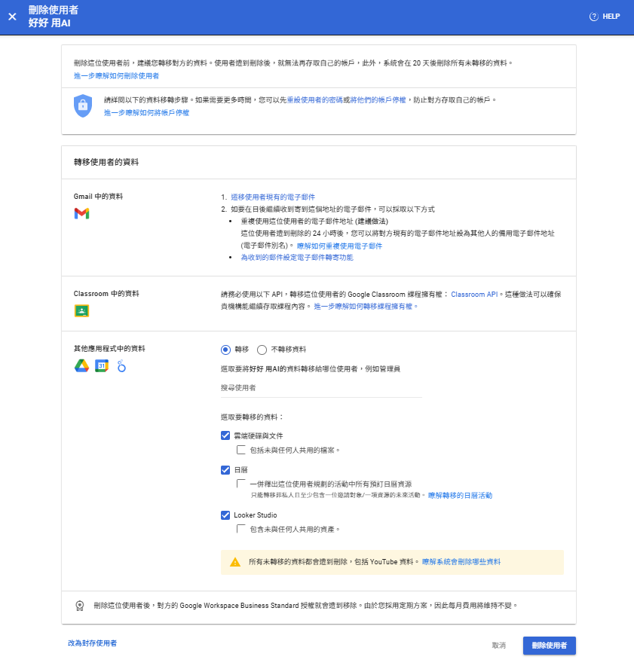Viewport: 634px width, 672px height.
Task: Click the Gmail icon
Action: pos(81,214)
